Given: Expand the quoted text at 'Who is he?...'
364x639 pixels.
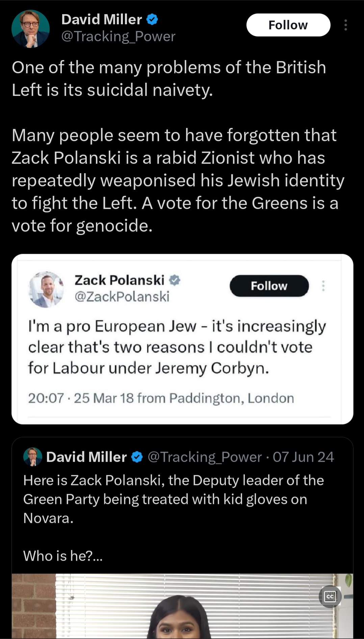Looking at the screenshot, I should click(63, 556).
